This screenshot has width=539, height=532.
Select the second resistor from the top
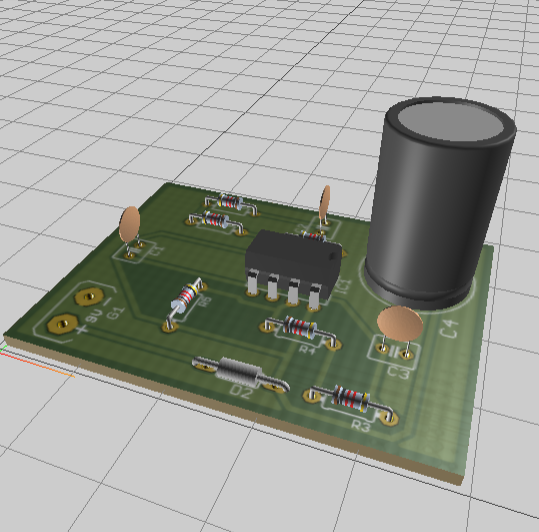[x=216, y=222]
